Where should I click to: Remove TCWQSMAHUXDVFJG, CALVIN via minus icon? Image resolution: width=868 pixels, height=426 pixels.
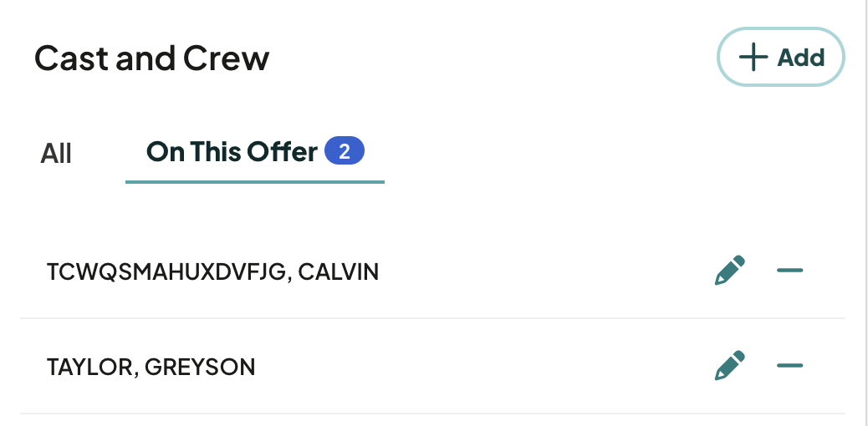pos(790,271)
